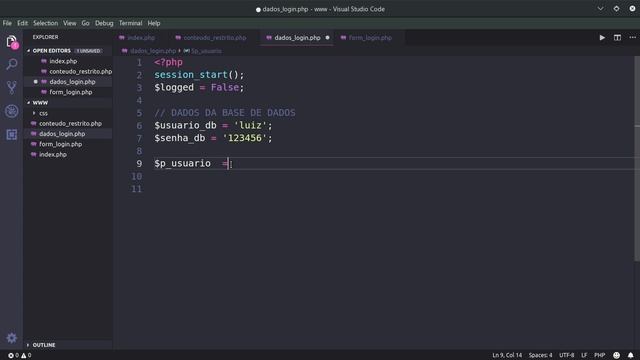Click the run play icon in editor toolbar
Screen dimensions: 640x360
(x=602, y=38)
